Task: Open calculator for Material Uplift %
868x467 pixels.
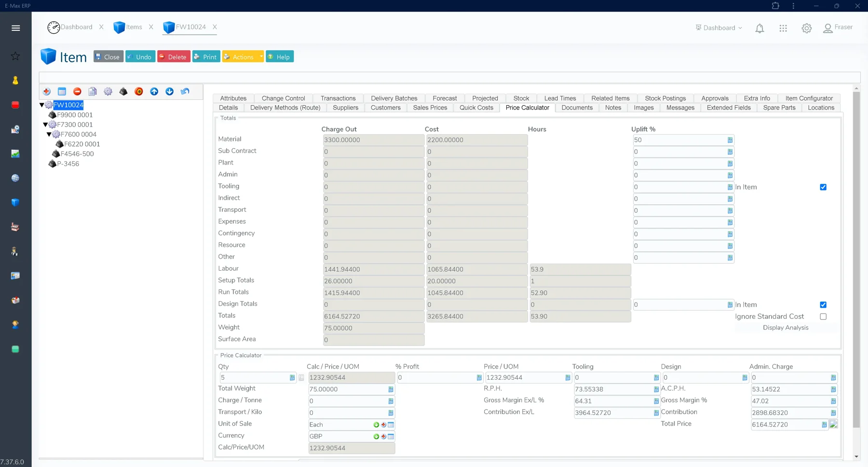Action: click(730, 140)
